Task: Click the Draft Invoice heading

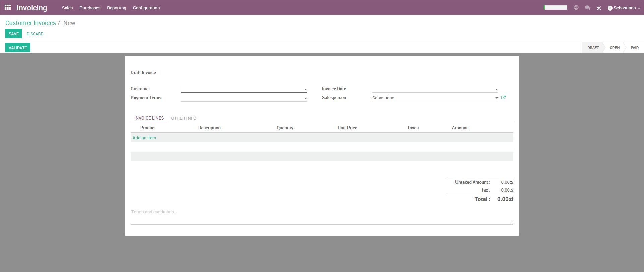Action: coord(143,72)
